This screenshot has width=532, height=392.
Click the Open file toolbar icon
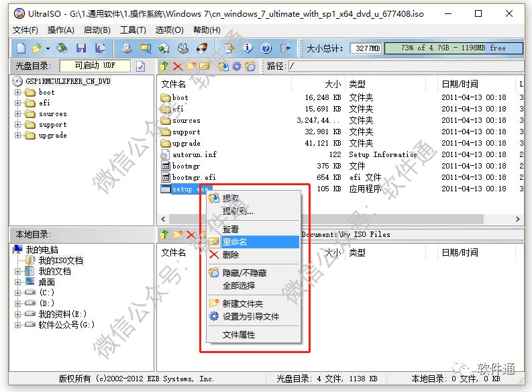(x=36, y=48)
